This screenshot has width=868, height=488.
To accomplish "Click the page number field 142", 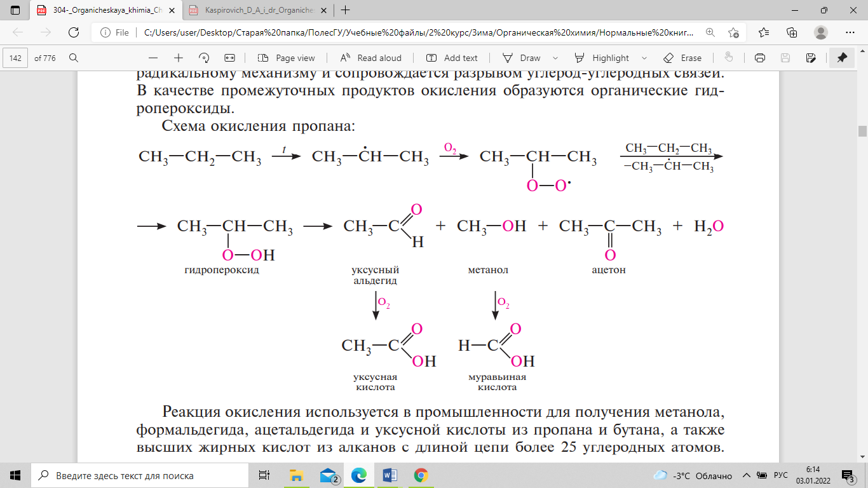I will pos(16,58).
